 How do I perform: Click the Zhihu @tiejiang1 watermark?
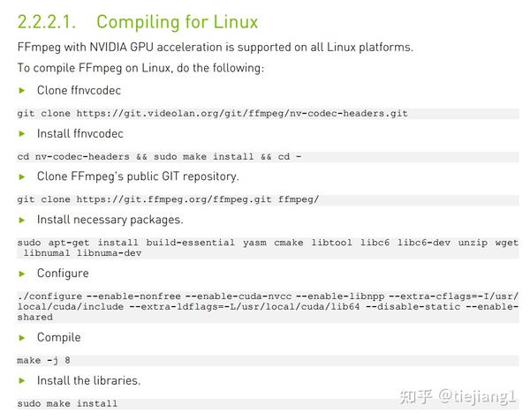click(x=459, y=396)
